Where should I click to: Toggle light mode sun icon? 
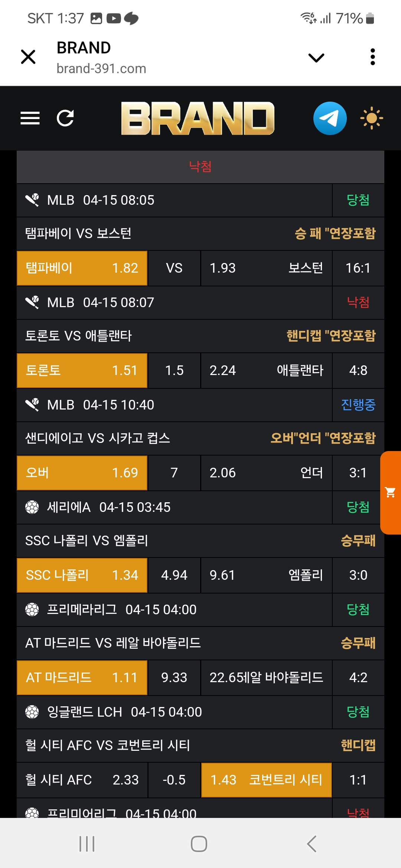[371, 118]
